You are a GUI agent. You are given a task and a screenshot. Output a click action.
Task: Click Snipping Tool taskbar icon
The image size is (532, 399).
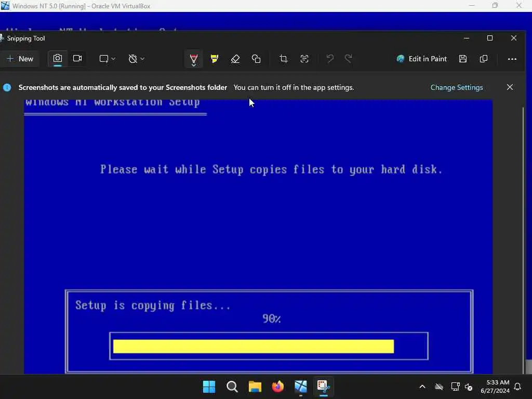click(323, 387)
